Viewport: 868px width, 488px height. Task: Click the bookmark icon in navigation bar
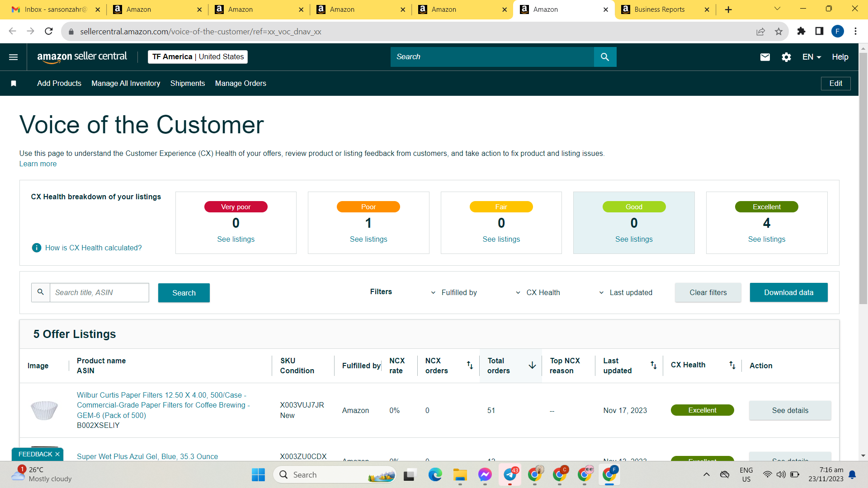click(x=14, y=83)
